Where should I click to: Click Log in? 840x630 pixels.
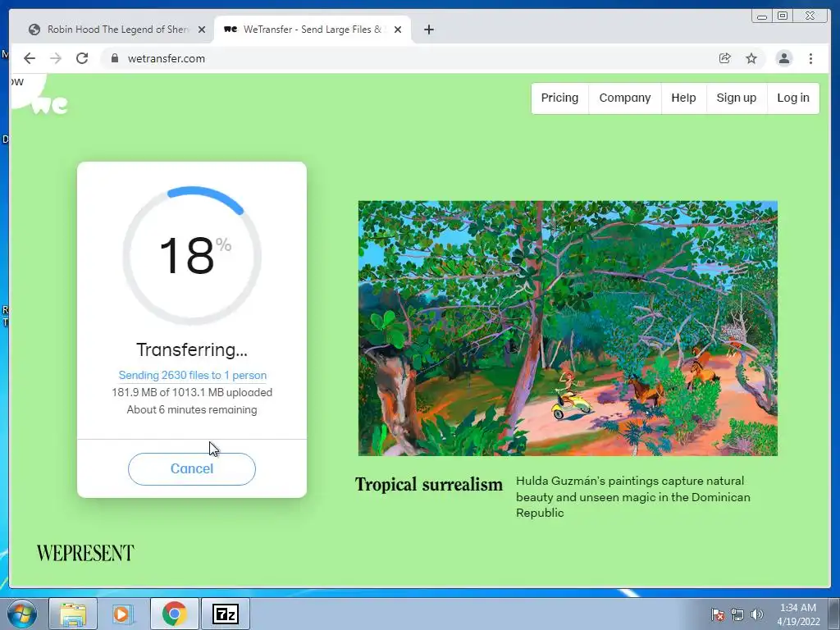[793, 98]
